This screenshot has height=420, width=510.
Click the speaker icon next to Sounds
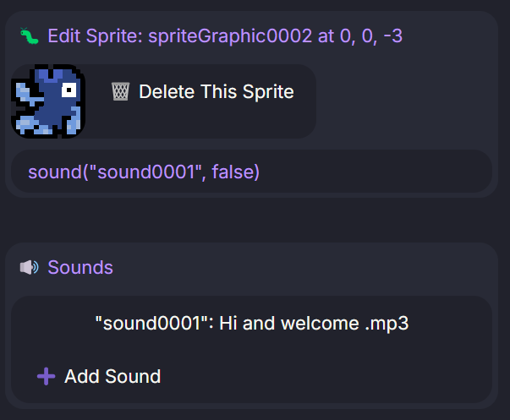[x=30, y=268]
